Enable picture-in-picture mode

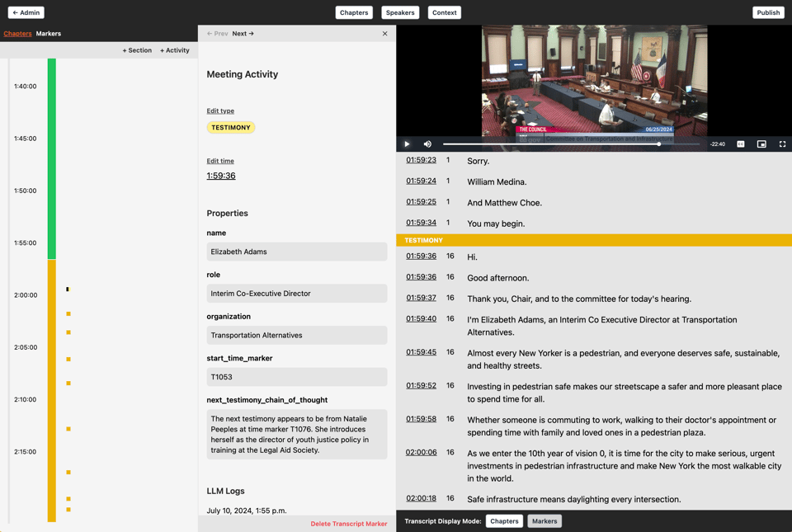(x=761, y=144)
